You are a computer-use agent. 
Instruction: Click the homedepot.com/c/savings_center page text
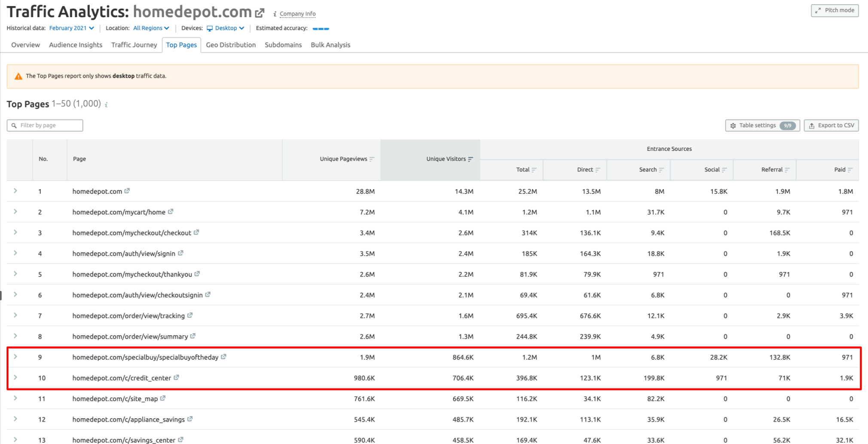click(x=124, y=440)
